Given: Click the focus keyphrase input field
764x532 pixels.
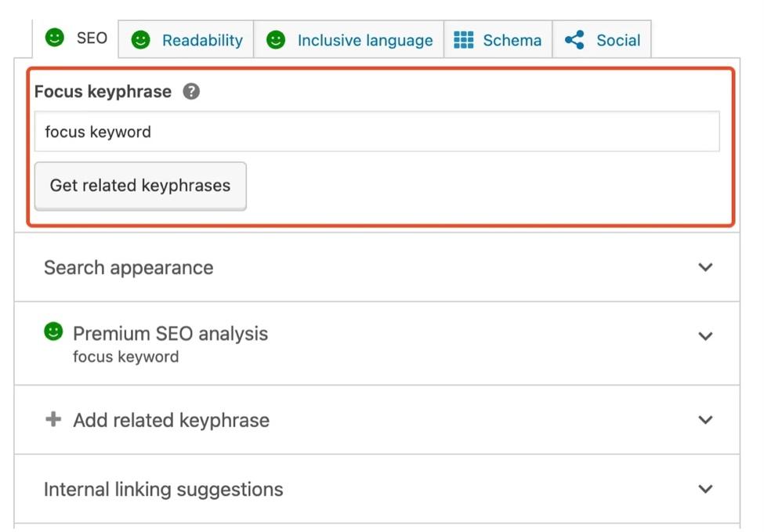Looking at the screenshot, I should click(377, 132).
